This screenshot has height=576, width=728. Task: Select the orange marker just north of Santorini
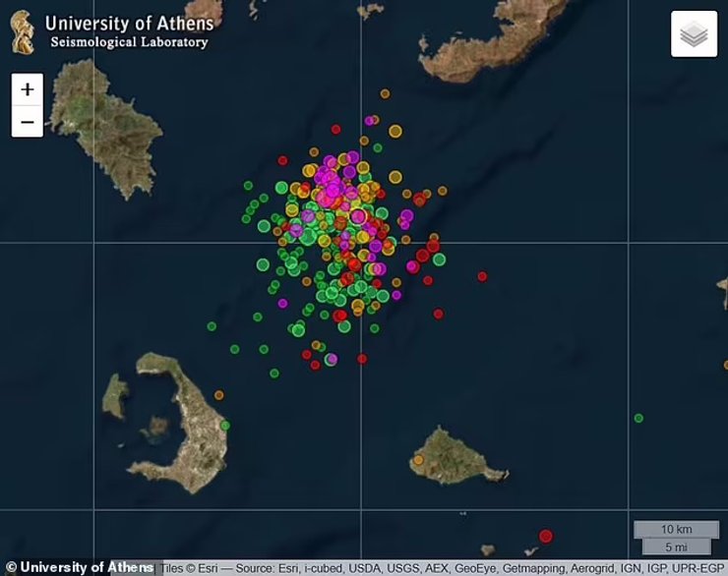click(x=218, y=394)
